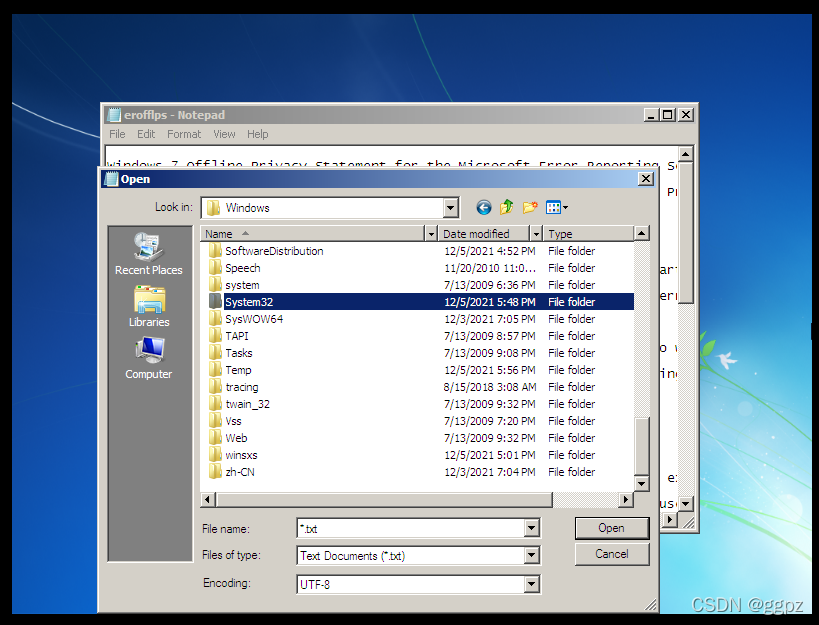
Task: Select the TAPI folder icon
Action: 215,336
